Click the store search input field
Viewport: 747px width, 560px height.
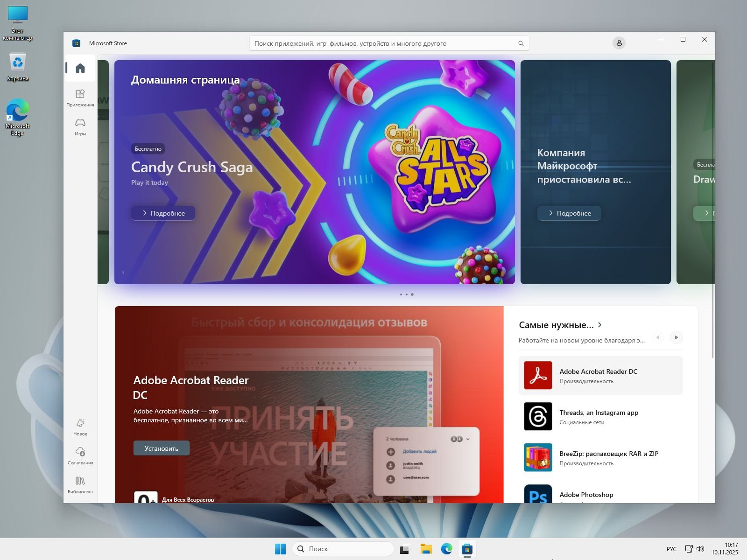pos(383,43)
